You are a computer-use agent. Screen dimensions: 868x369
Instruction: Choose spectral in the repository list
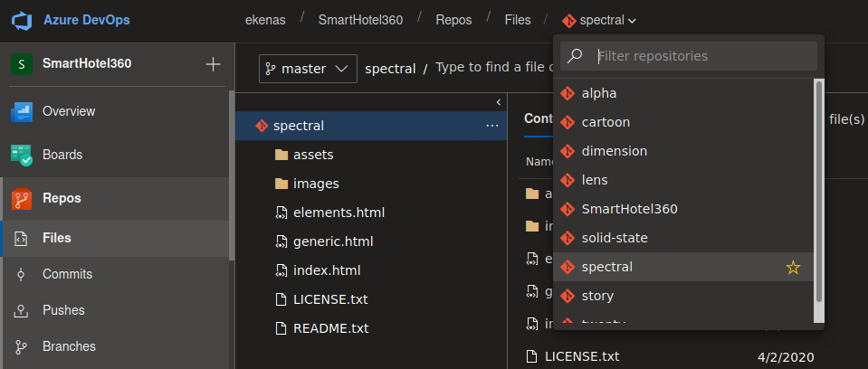point(683,267)
